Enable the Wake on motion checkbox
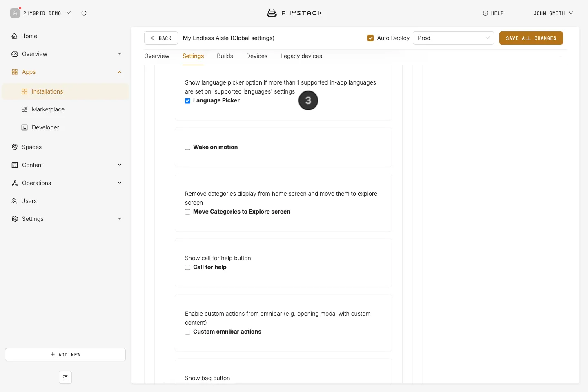This screenshot has width=588, height=392. (x=188, y=147)
